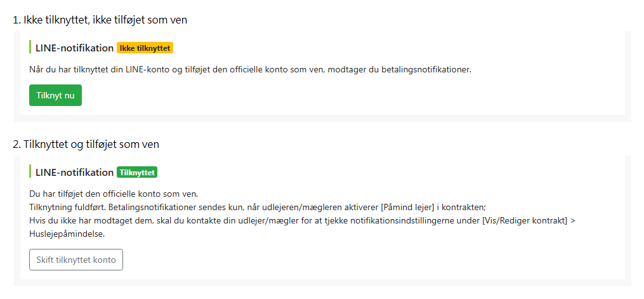The image size is (644, 299).
Task: Click the line 'Du har tilføjet den officielle konto som ven.'
Action: point(114,194)
